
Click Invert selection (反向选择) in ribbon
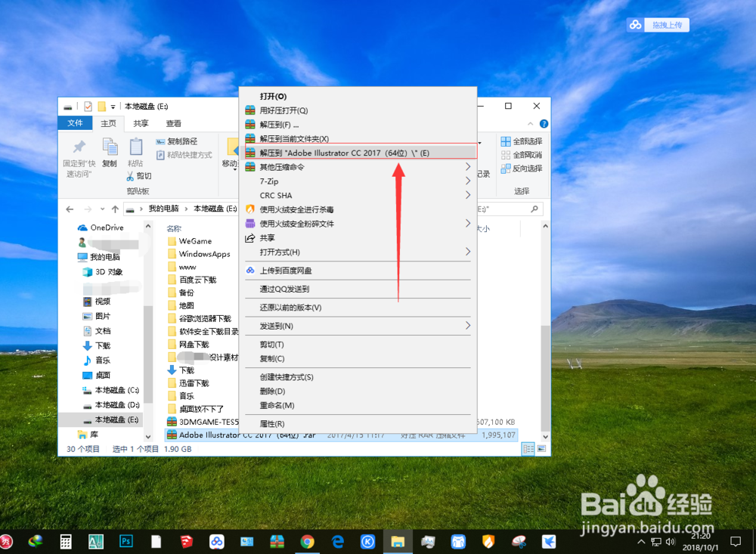(521, 169)
